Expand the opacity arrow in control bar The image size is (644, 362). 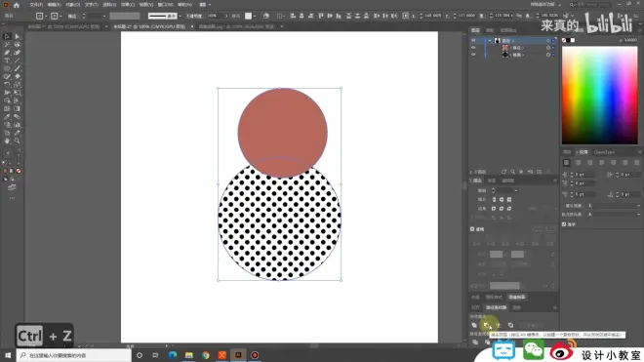click(x=226, y=16)
